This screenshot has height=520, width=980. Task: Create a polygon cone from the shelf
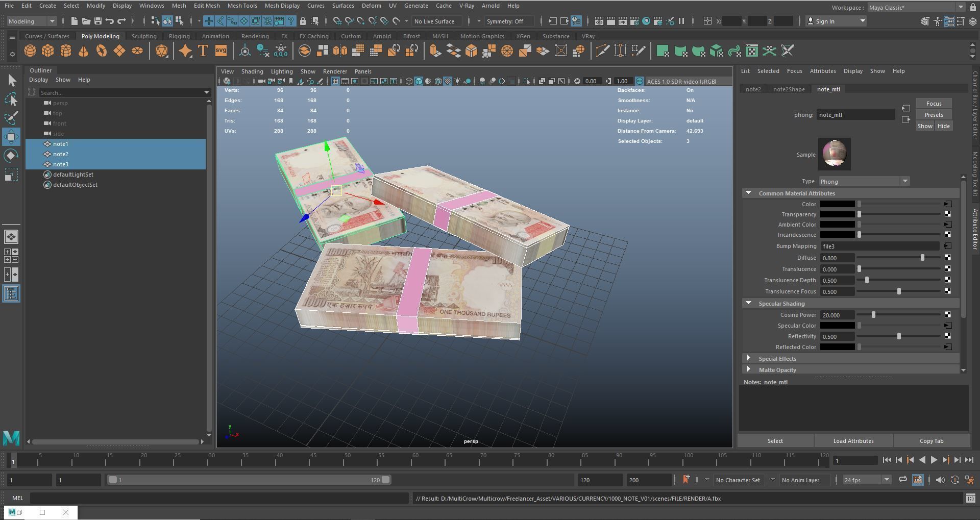[83, 51]
